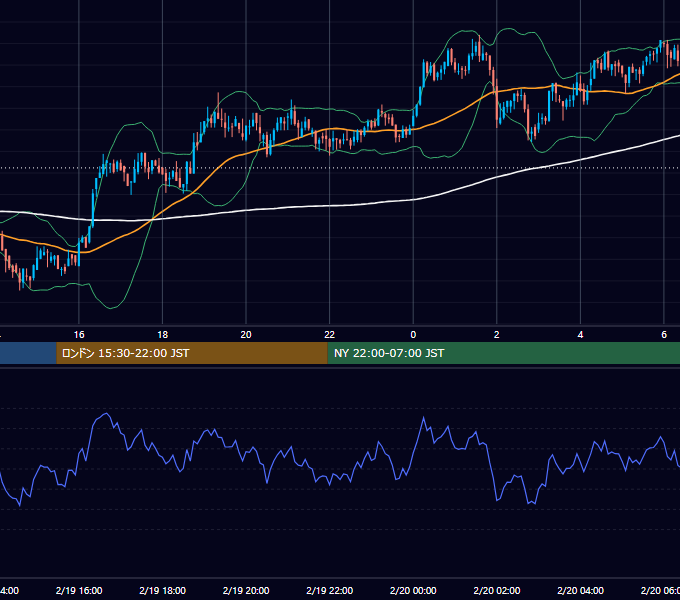Click the 2 hour label on the price chart
680x600 pixels.
coord(497,334)
